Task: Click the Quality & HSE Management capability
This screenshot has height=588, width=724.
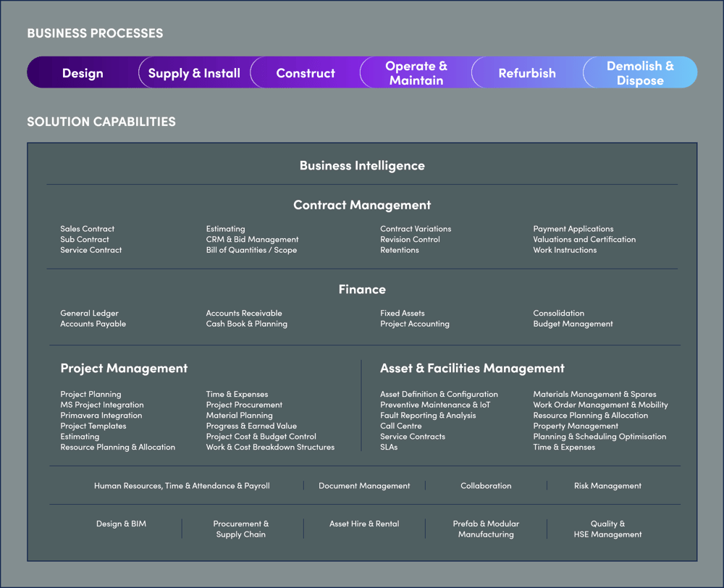Action: pos(607,529)
